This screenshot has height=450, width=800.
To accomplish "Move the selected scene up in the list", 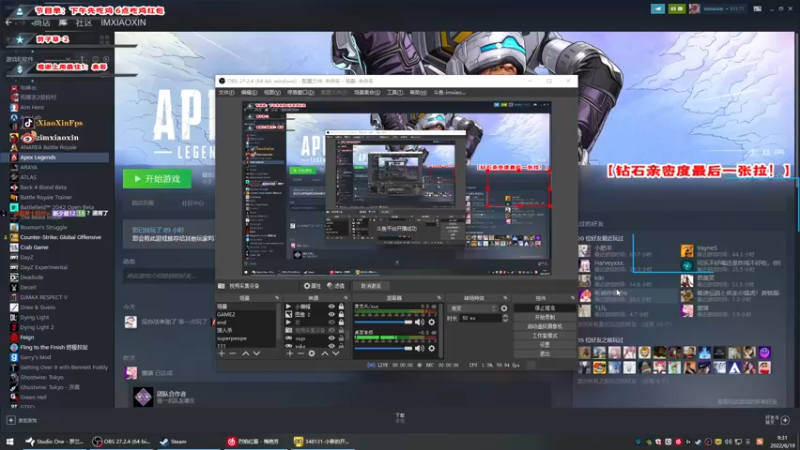I will pos(245,353).
